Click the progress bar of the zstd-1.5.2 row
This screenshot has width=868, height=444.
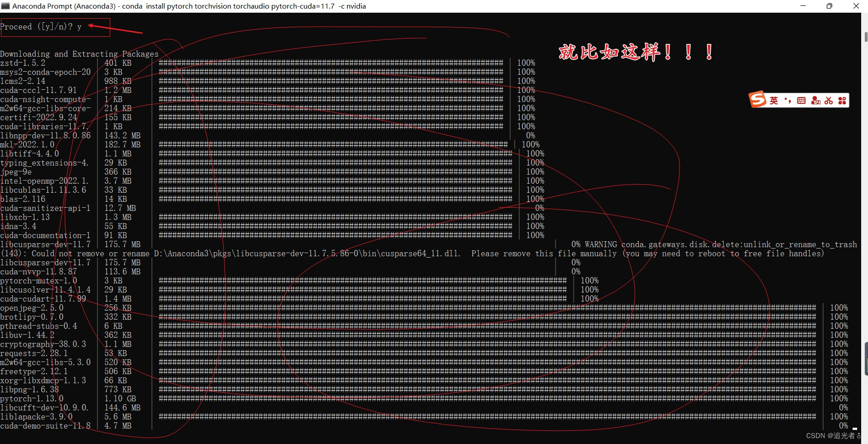[x=331, y=63]
